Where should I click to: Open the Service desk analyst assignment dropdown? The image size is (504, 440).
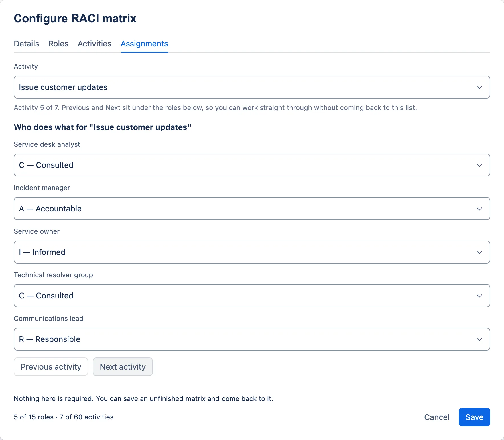coord(252,165)
